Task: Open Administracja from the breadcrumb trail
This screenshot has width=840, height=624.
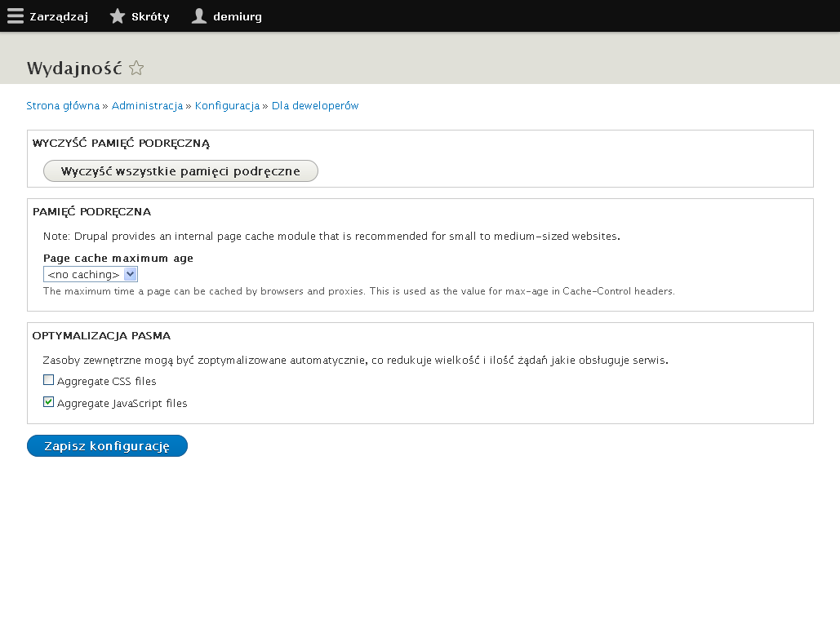Action: [x=147, y=105]
